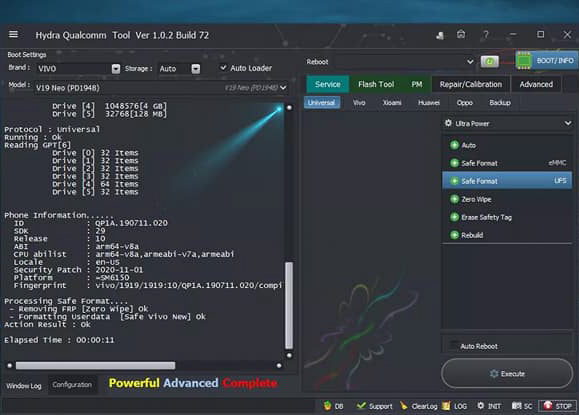This screenshot has height=415, width=579.
Task: Select the Erase Safety Tag option
Action: pyautogui.click(x=507, y=217)
